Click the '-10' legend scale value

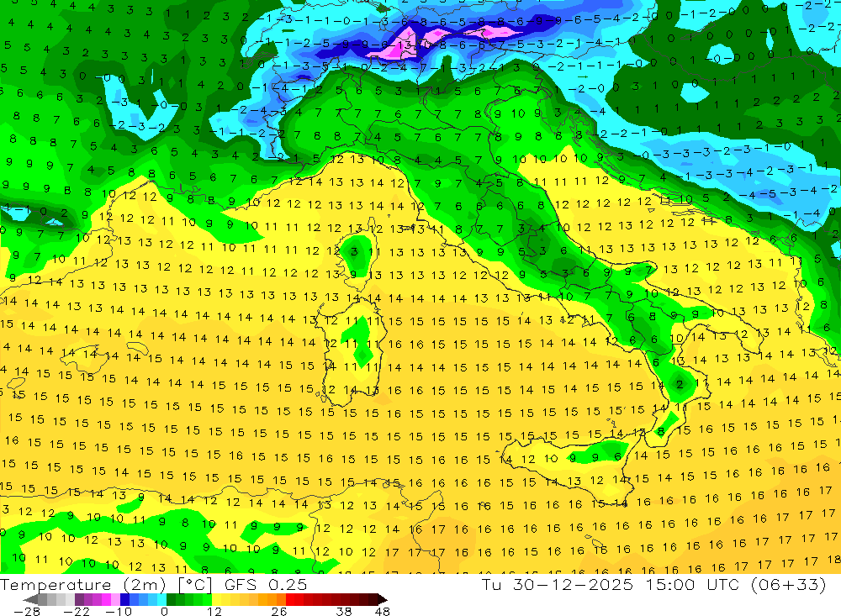click(119, 611)
